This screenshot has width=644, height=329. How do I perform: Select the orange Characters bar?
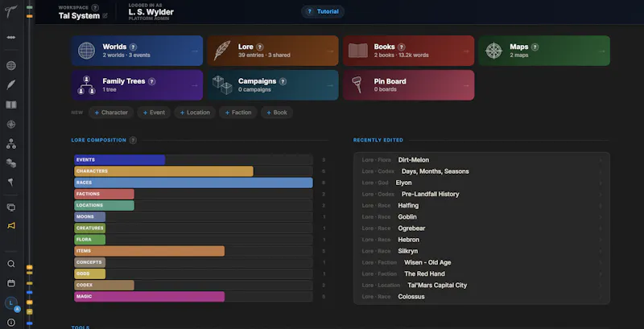164,171
